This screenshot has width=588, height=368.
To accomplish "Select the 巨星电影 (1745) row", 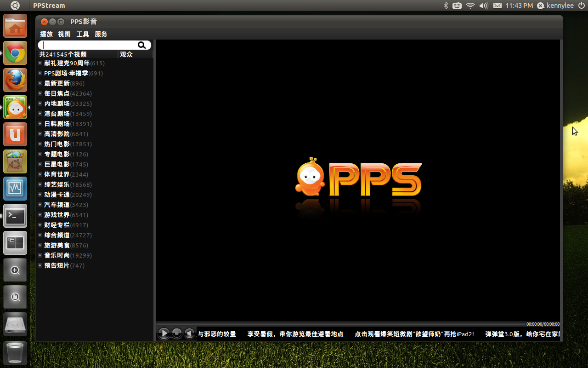I will click(95, 164).
